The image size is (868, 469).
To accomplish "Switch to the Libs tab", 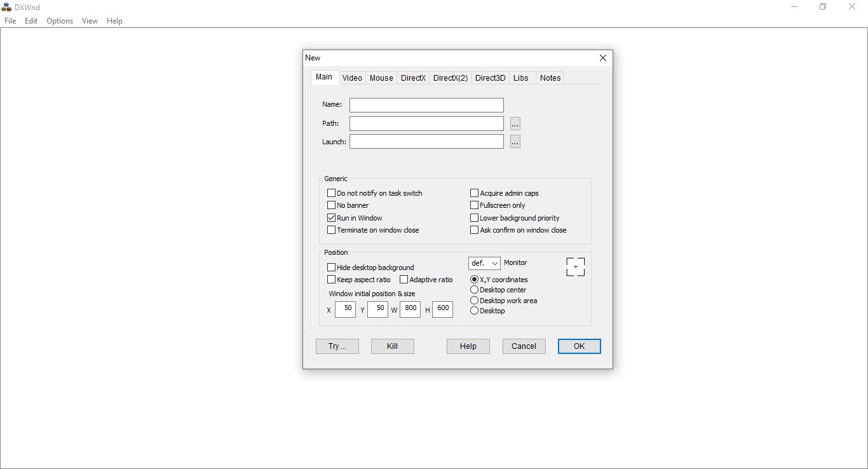I will [x=521, y=78].
